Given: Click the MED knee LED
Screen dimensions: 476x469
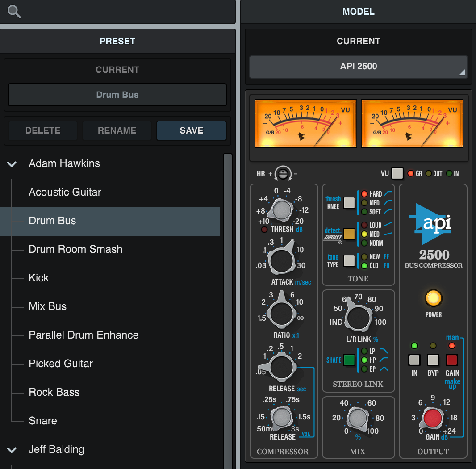Looking at the screenshot, I should [x=364, y=203].
